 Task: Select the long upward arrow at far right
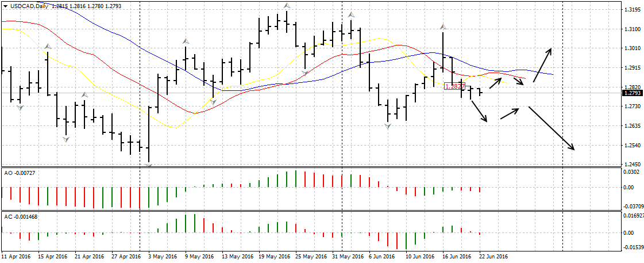[x=542, y=64]
